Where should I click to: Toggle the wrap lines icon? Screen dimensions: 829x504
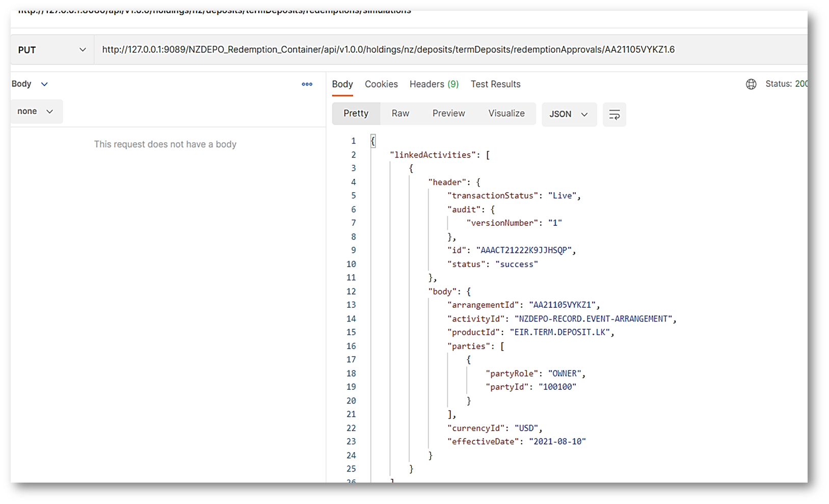click(614, 114)
